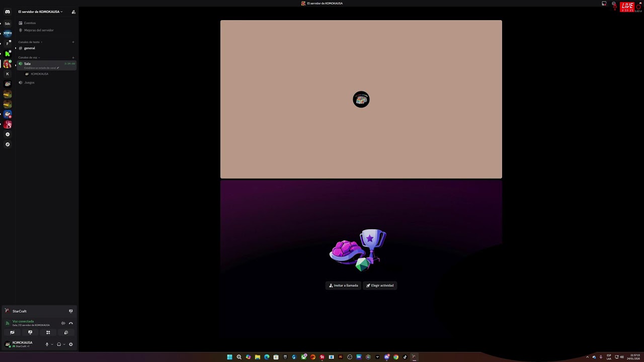
Task: Open the plain K letter server icon
Action: click(x=7, y=74)
